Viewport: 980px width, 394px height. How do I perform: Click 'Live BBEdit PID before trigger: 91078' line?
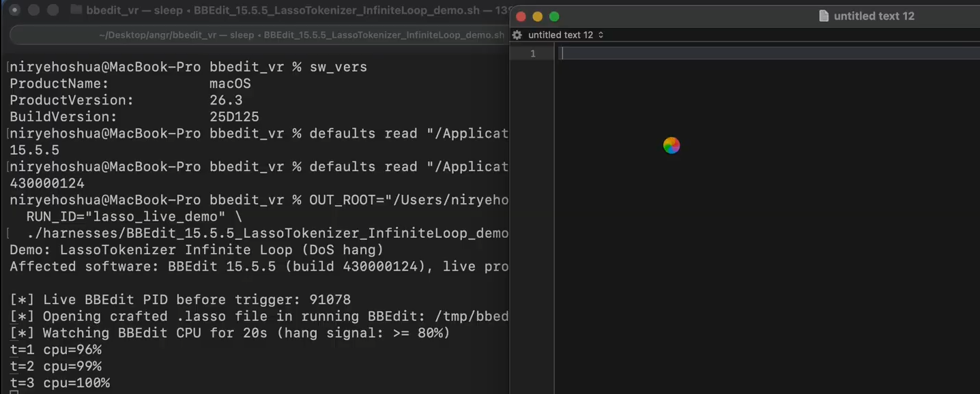coord(180,300)
